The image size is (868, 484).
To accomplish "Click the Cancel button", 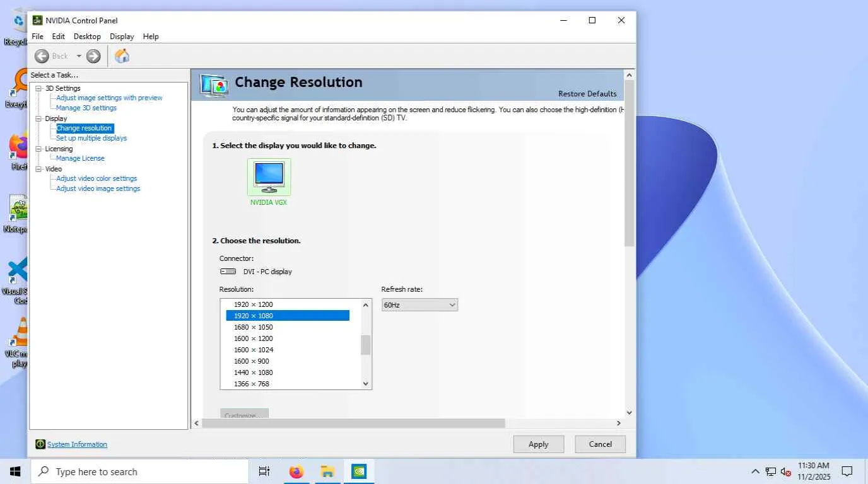I will [x=600, y=444].
